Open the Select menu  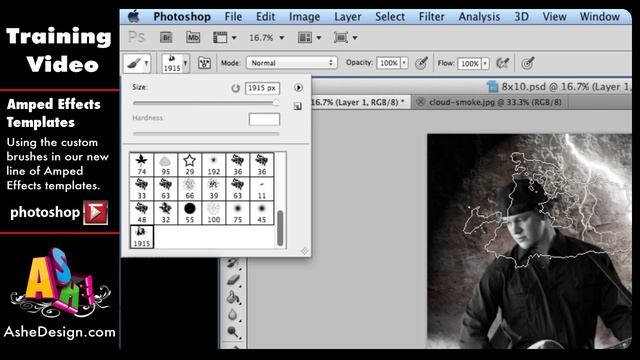390,17
